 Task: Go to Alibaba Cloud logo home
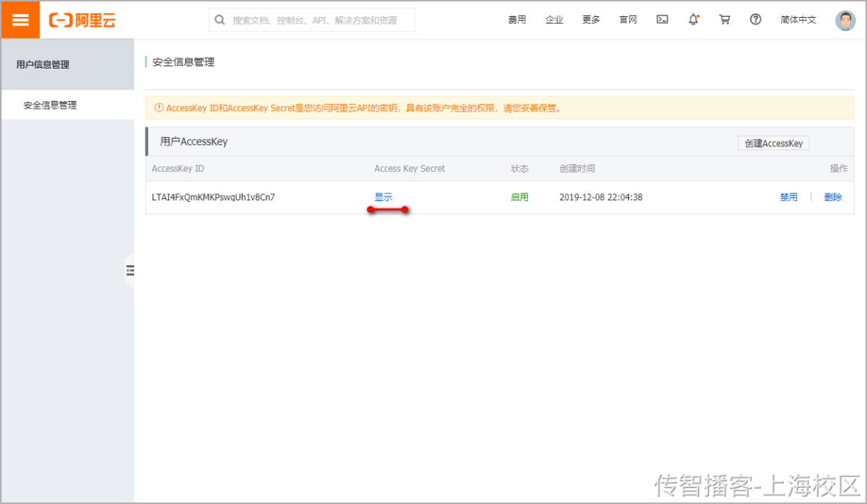82,21
